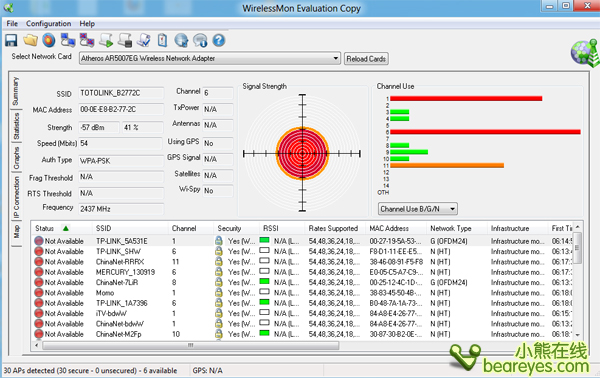
Task: Click the speech bubble info toolbar icon
Action: coord(200,40)
